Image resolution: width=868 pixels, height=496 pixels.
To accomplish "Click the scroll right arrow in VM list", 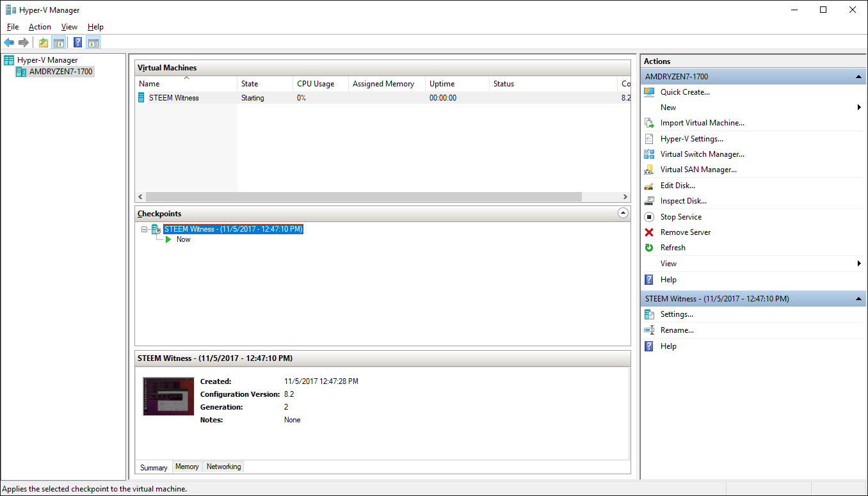I will click(625, 197).
